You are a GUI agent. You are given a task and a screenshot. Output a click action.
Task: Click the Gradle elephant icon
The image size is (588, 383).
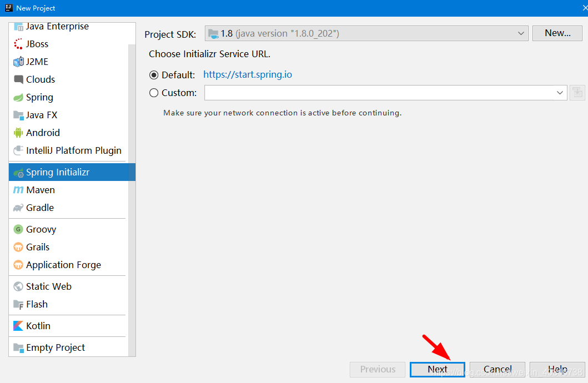point(18,208)
